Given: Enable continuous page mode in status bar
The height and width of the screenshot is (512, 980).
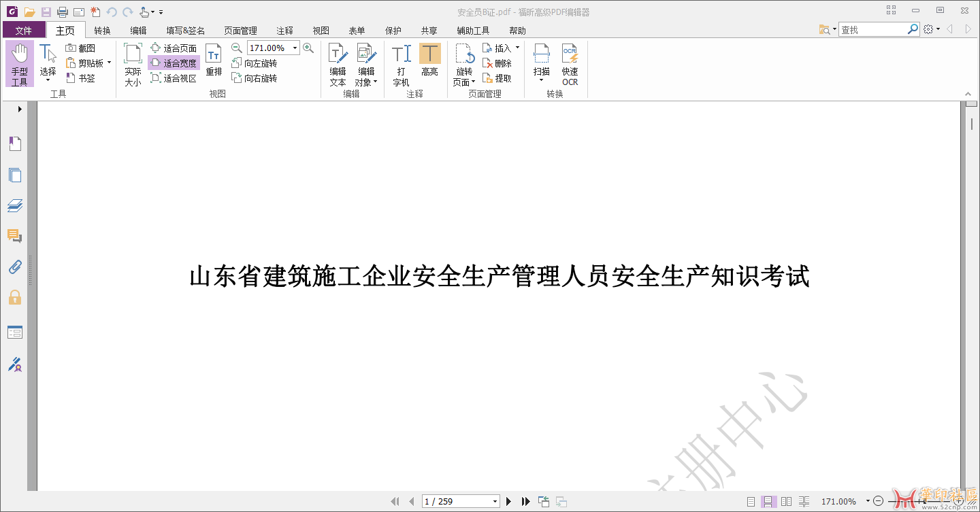Looking at the screenshot, I should (x=768, y=501).
